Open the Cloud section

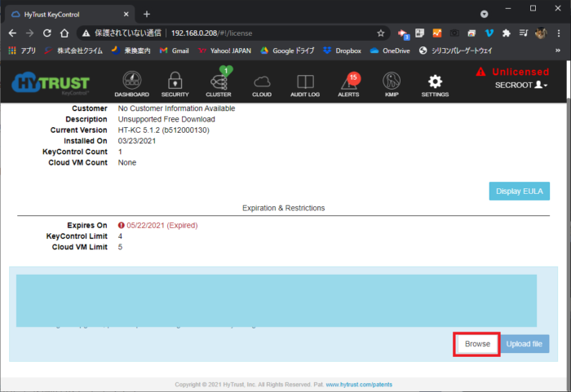pos(262,86)
